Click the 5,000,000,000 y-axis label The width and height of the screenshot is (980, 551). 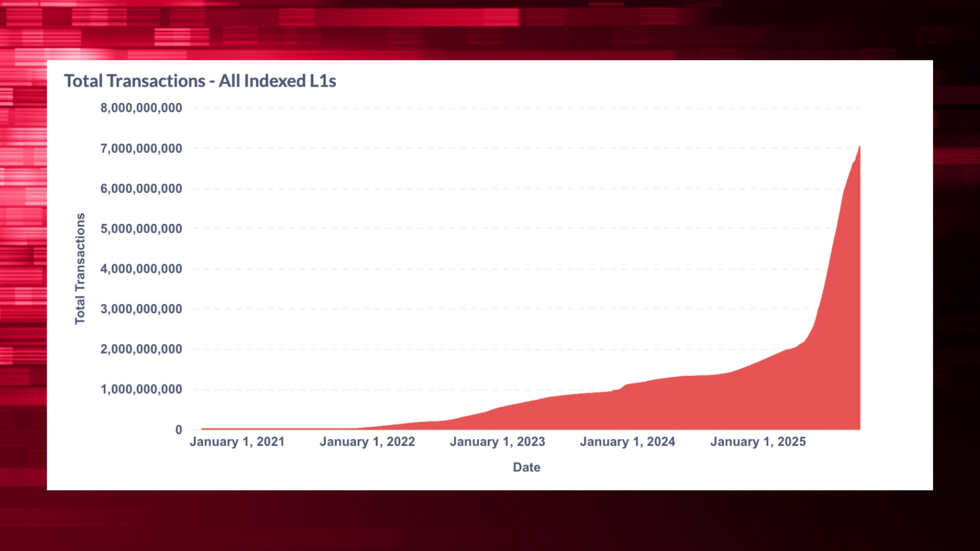141,229
